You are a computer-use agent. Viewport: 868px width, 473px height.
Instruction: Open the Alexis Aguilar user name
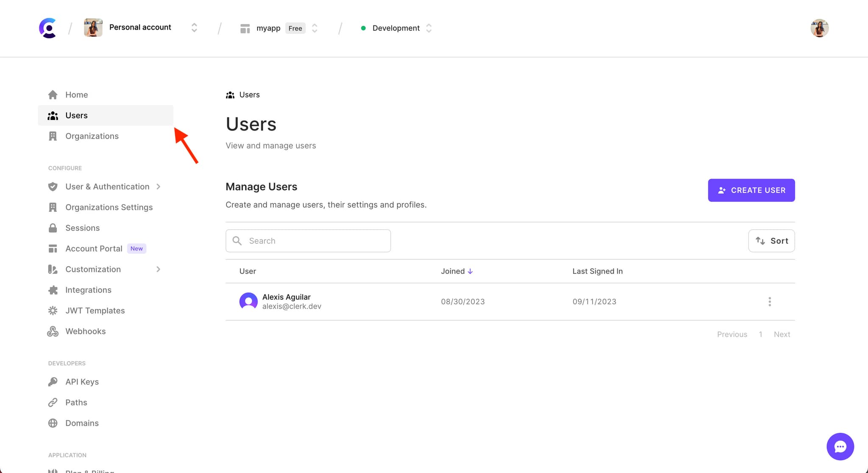(x=286, y=297)
